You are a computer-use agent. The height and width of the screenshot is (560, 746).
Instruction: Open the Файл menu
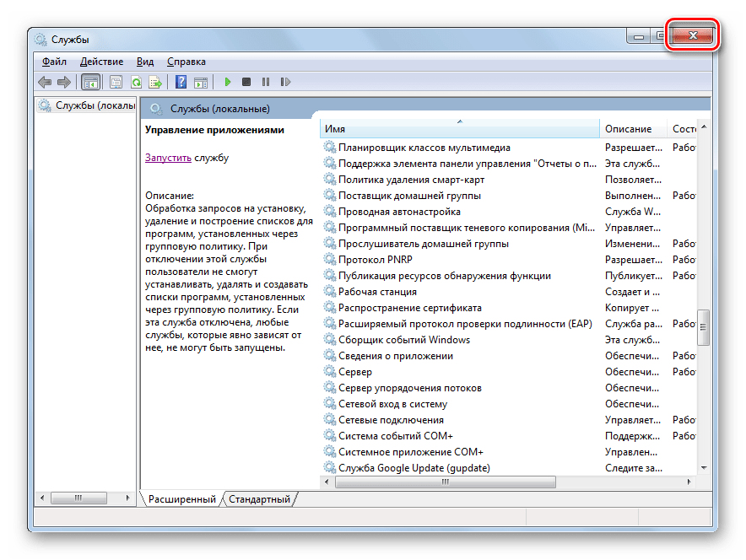pyautogui.click(x=54, y=62)
